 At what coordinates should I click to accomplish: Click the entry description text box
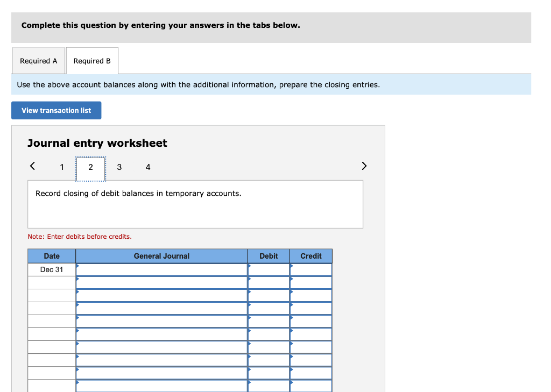[195, 204]
